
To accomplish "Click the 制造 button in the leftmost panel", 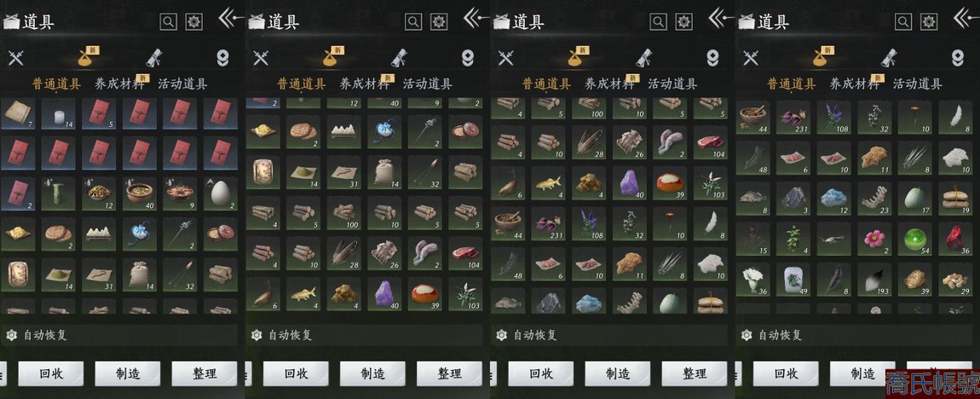I will (128, 374).
